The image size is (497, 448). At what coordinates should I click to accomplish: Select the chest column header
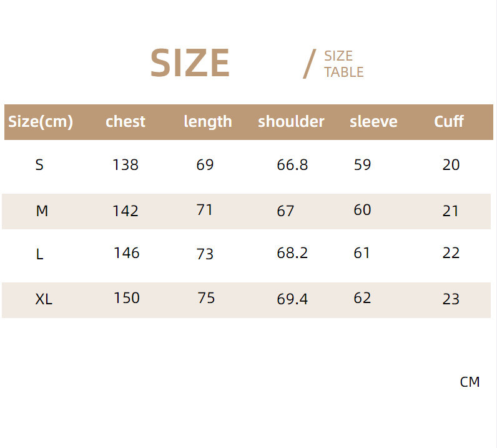click(125, 121)
